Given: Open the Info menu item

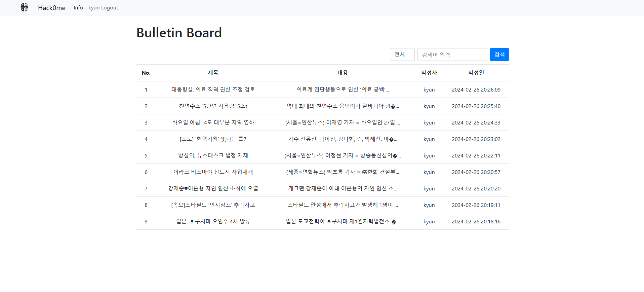Looking at the screenshot, I should point(78,8).
